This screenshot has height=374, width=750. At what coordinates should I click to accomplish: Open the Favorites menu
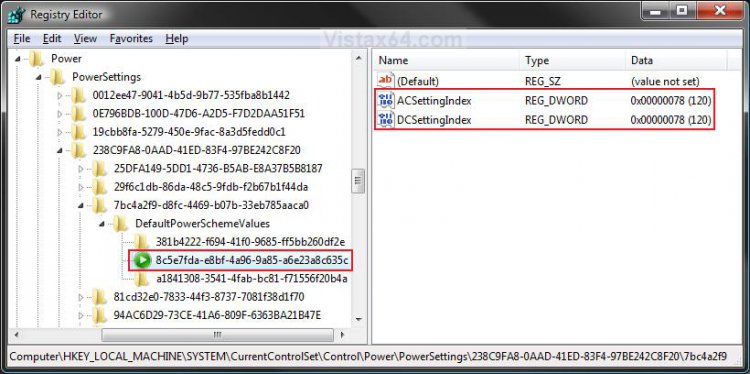[131, 39]
